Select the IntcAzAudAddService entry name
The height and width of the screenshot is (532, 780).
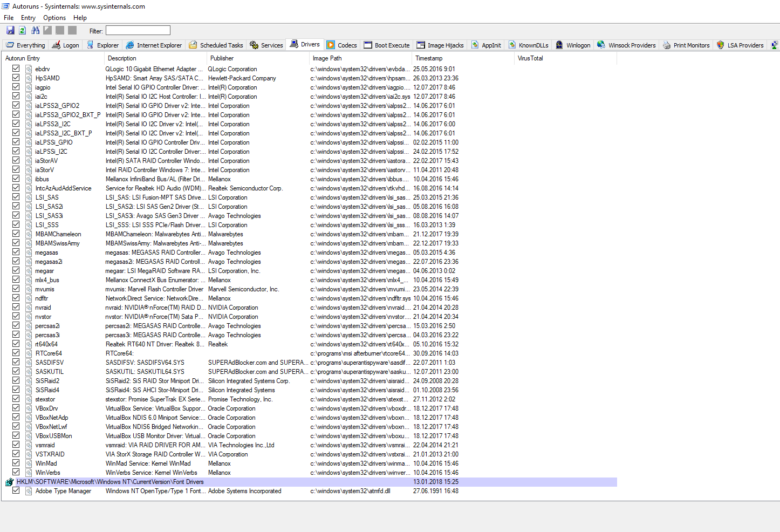63,188
